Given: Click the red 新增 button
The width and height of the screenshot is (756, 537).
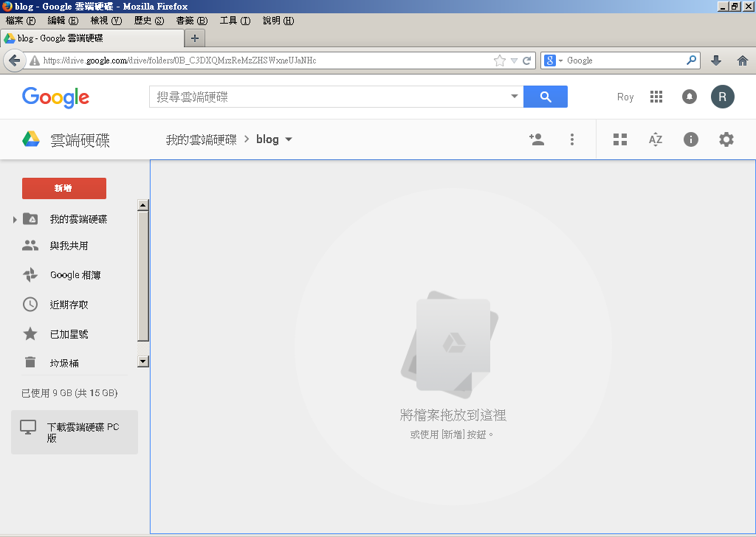Looking at the screenshot, I should point(64,188).
